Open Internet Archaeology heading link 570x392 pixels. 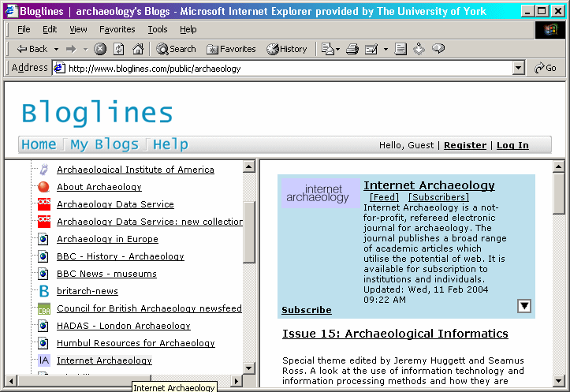tap(429, 185)
